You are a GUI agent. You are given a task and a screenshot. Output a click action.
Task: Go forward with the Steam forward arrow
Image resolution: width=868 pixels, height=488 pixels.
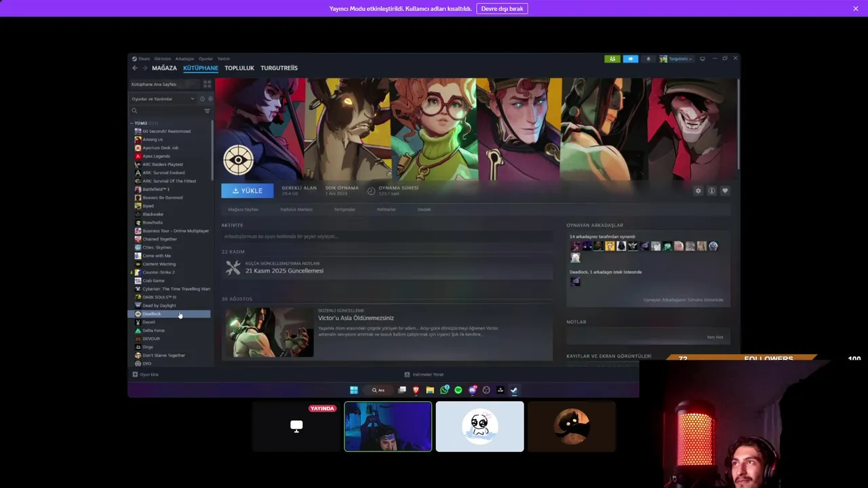click(144, 68)
